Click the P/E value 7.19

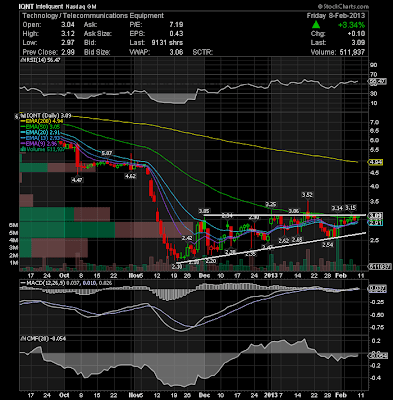176,25
